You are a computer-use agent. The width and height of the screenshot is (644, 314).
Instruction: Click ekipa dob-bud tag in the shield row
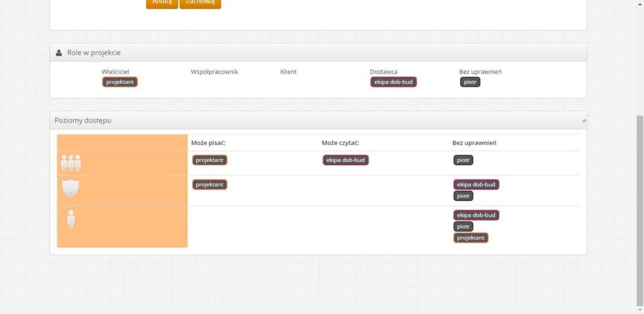click(x=476, y=185)
